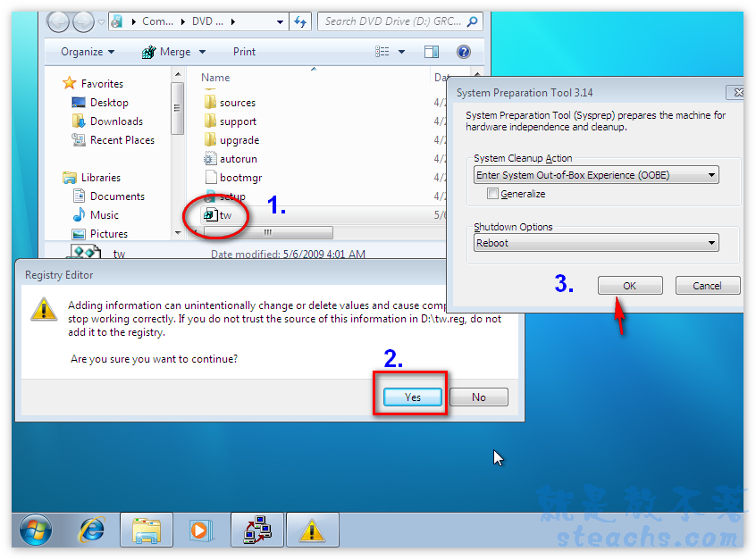
Task: Select Recent Places in navigation pane
Action: [x=113, y=139]
